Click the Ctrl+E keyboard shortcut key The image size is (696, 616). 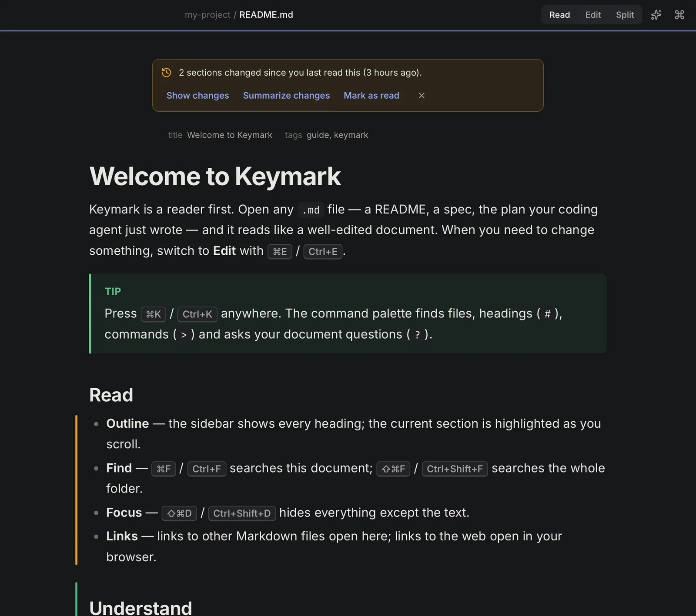323,252
